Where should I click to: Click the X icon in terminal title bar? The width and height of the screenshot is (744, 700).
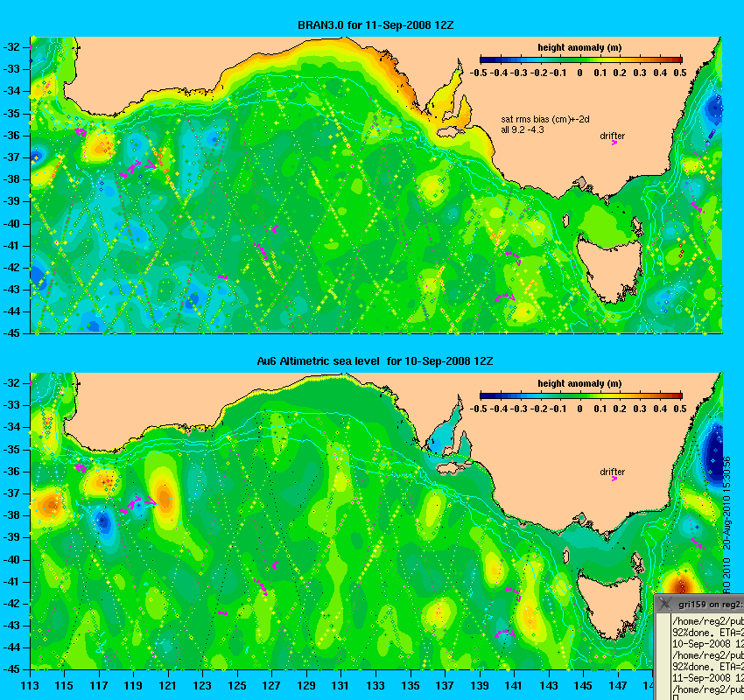665,604
